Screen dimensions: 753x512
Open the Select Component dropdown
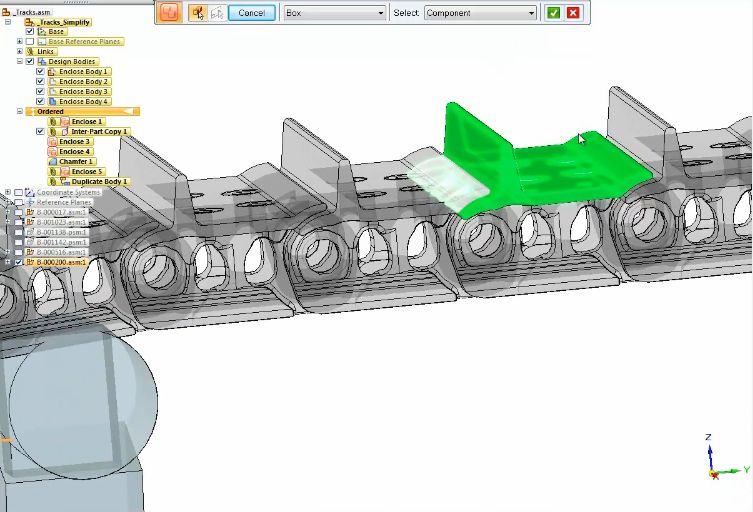tap(480, 13)
